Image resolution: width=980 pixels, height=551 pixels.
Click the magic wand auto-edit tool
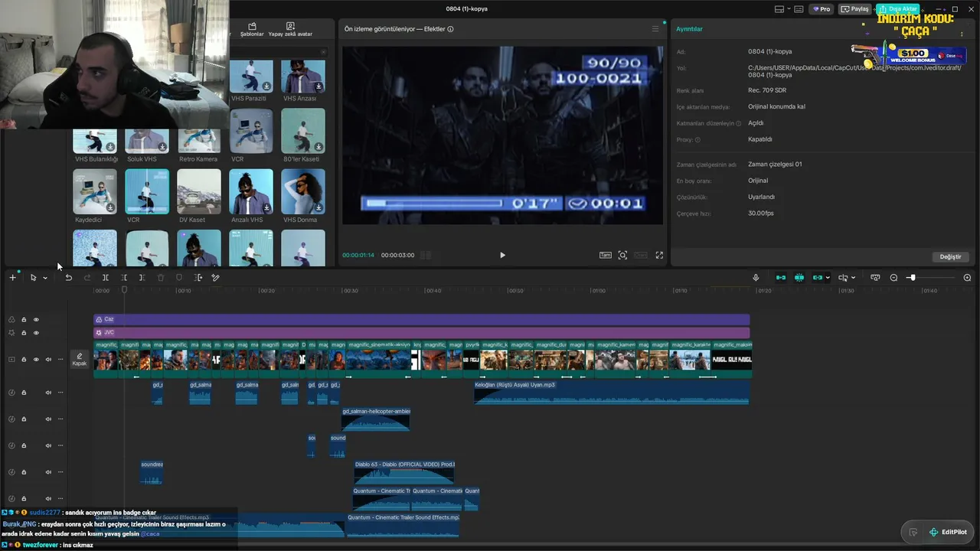[216, 278]
